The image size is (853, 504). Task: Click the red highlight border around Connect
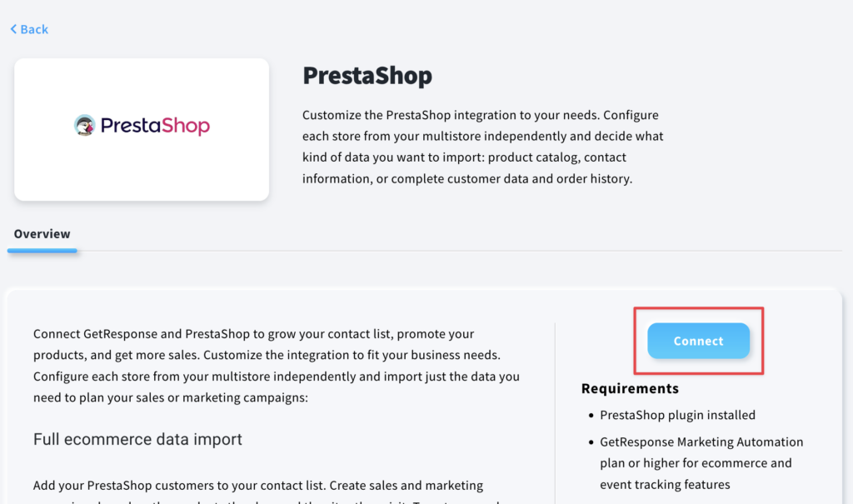[699, 308]
